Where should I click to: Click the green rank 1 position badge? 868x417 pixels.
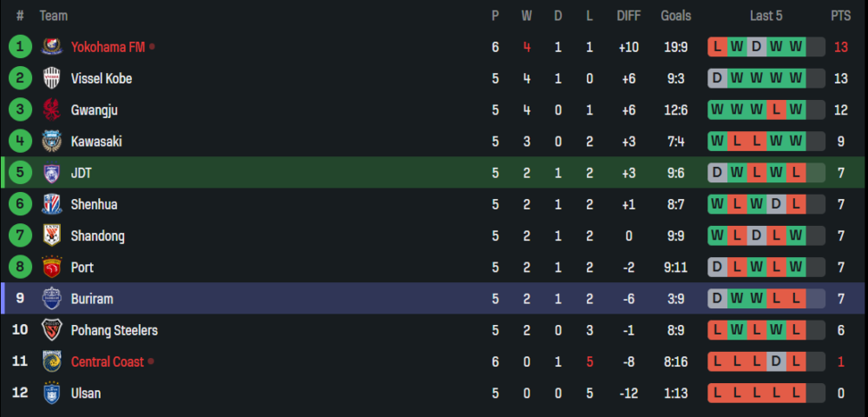[x=20, y=47]
